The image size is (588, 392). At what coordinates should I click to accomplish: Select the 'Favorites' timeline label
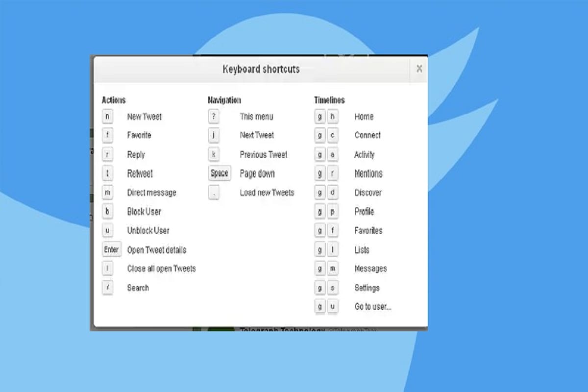(x=368, y=231)
